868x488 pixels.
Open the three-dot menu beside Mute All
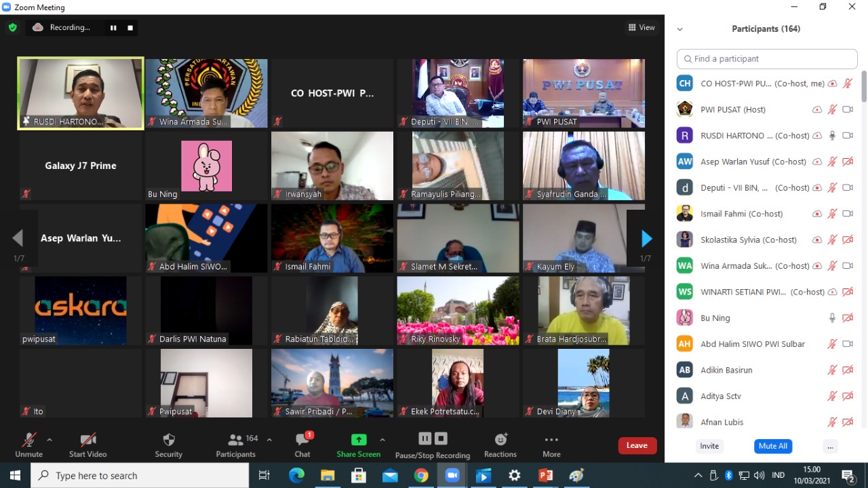tap(830, 446)
